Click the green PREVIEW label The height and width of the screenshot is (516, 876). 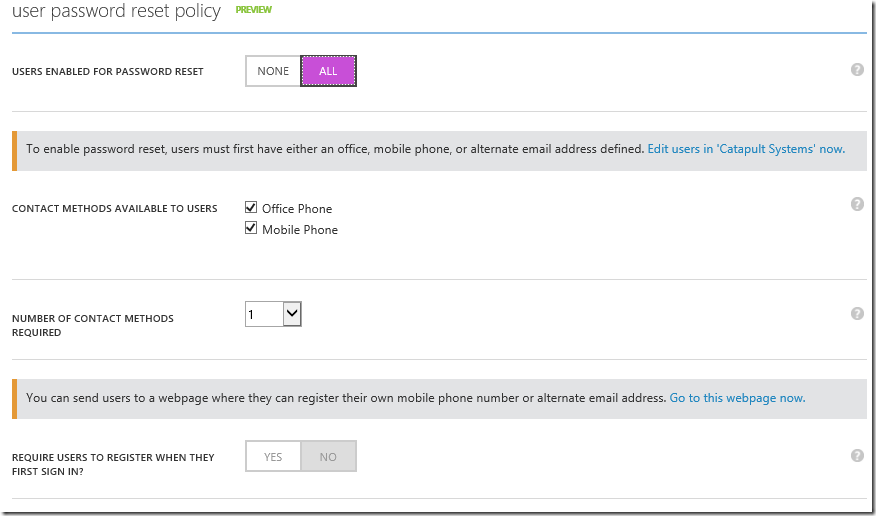tap(254, 9)
